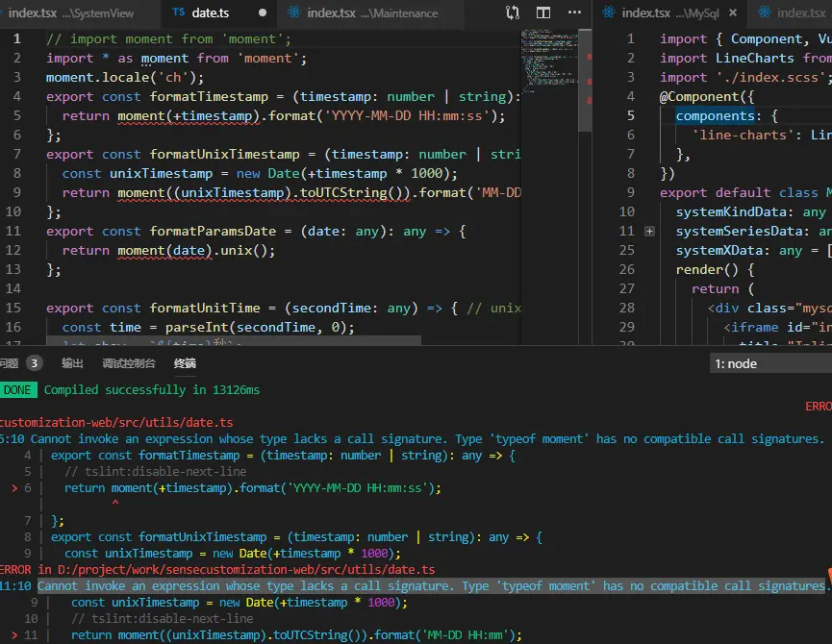Click 'LineCharts' import in right editor
The height and width of the screenshot is (644, 832).
(x=754, y=58)
